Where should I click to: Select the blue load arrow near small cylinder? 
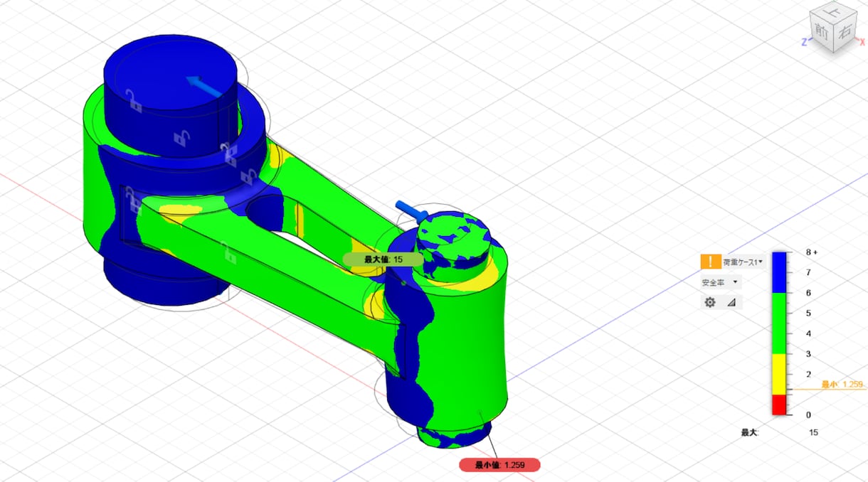pyautogui.click(x=411, y=210)
